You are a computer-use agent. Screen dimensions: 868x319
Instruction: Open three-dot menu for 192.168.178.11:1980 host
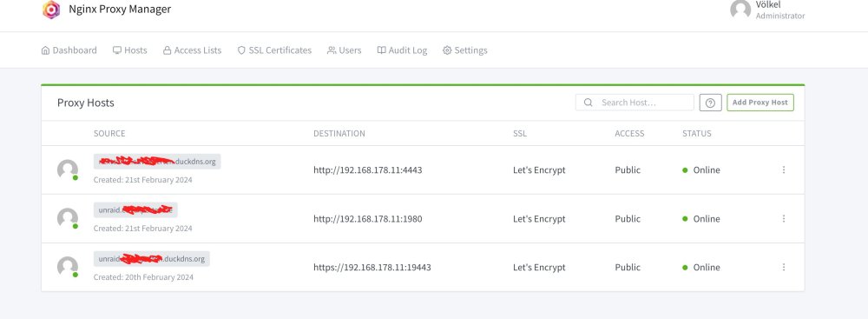click(x=783, y=218)
